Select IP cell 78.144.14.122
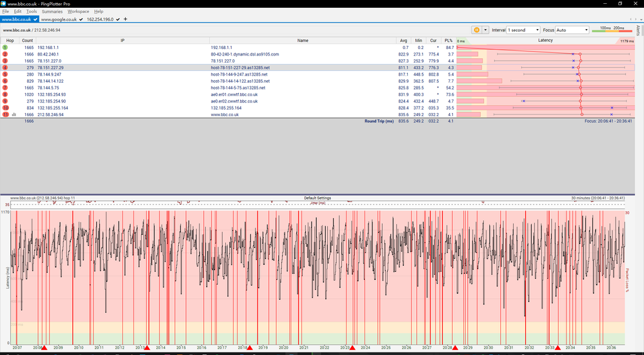Image resolution: width=644 pixels, height=355 pixels. (x=50, y=81)
